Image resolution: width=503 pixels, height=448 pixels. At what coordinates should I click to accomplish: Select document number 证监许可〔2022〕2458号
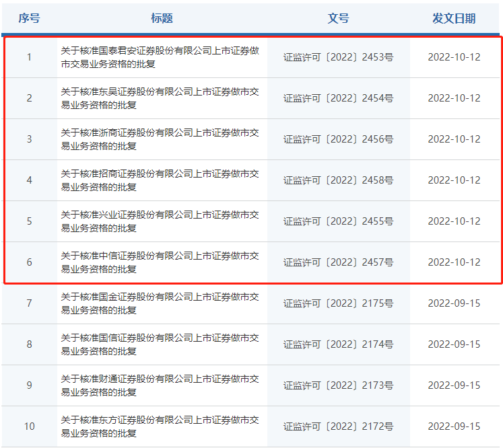339,180
